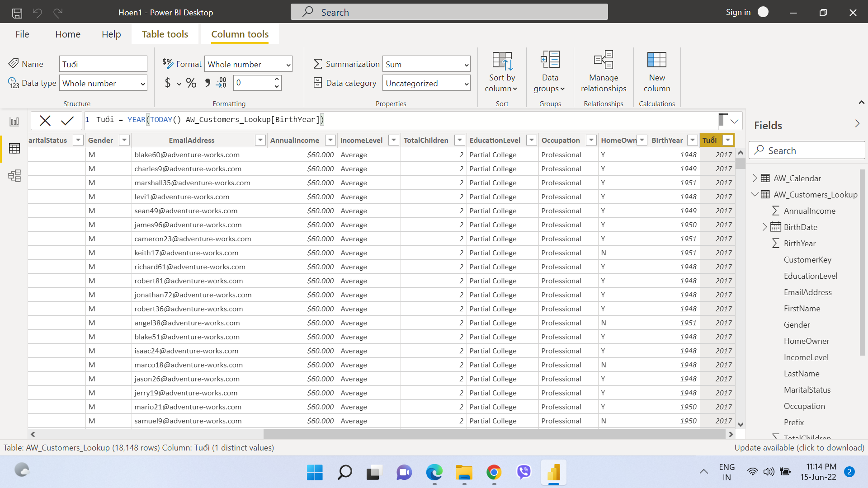Click the Undo arrow icon

click(38, 13)
